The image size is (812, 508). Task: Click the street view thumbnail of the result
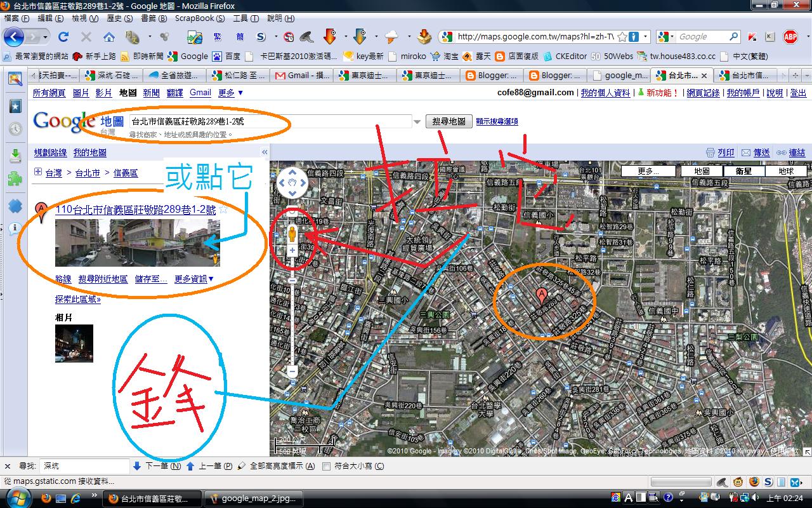[137, 243]
